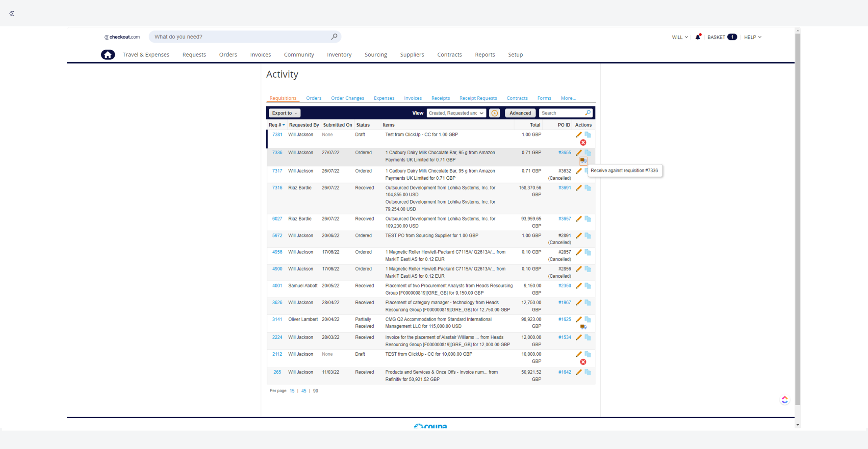868x449 pixels.
Task: Edit requisition 5972 with the pencil icon
Action: tap(579, 236)
